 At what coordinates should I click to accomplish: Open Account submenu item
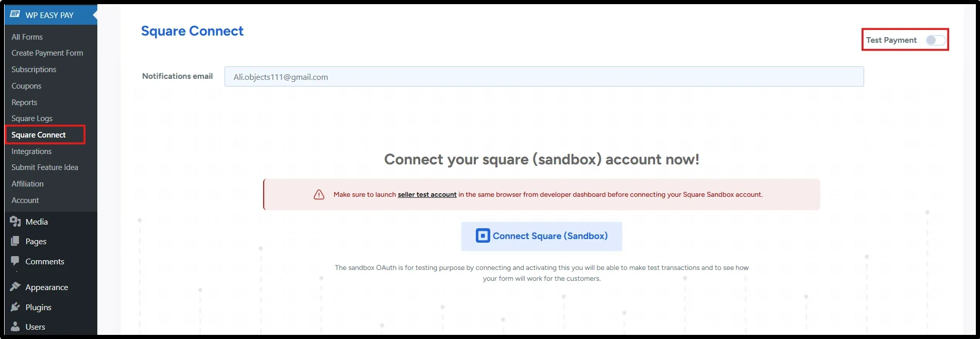pos(25,200)
